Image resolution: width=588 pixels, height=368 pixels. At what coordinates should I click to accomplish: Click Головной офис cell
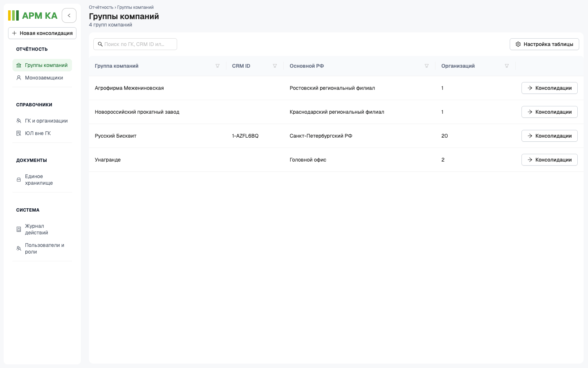point(308,160)
